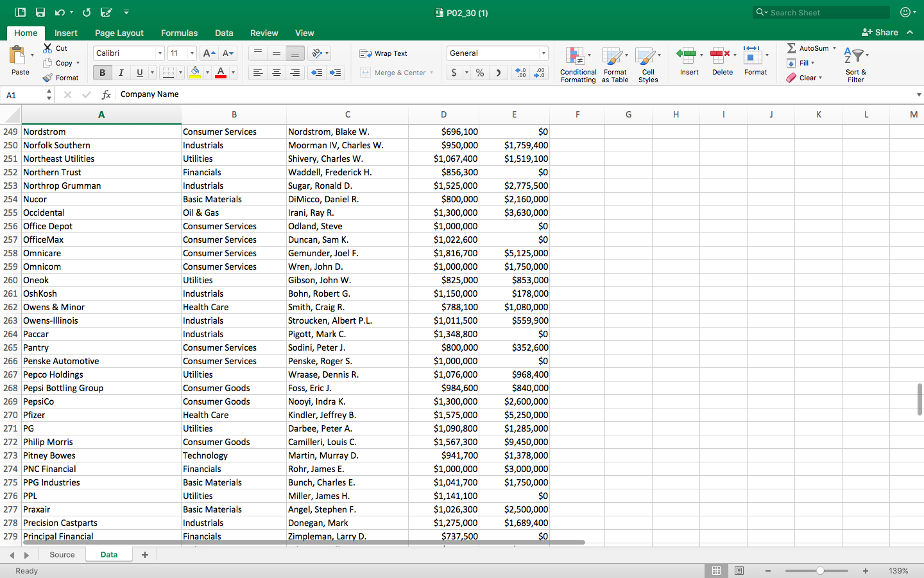Align text to the right
The image size is (924, 578).
(x=295, y=73)
